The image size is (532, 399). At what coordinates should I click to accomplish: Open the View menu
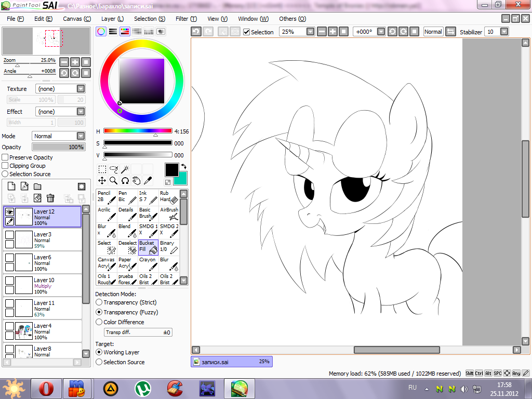click(218, 19)
